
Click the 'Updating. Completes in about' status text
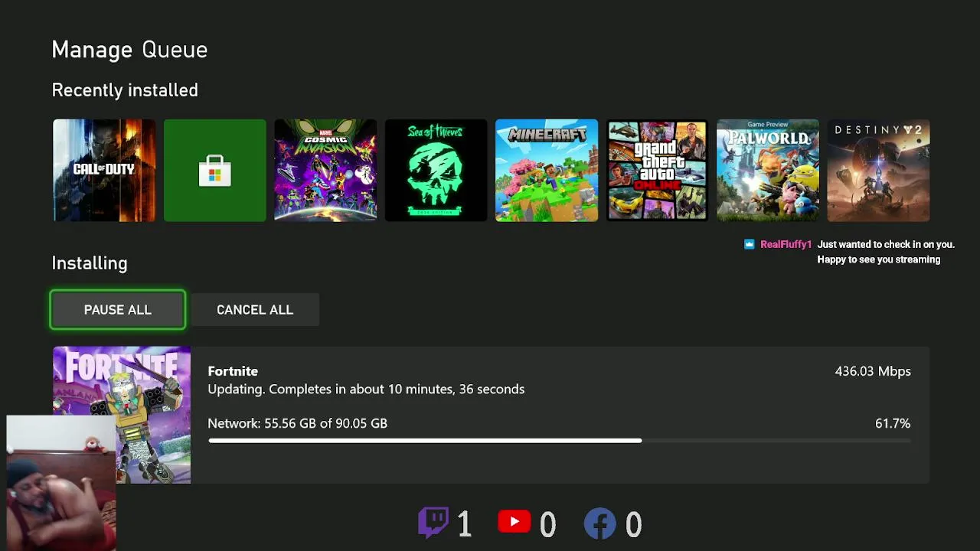pyautogui.click(x=366, y=390)
